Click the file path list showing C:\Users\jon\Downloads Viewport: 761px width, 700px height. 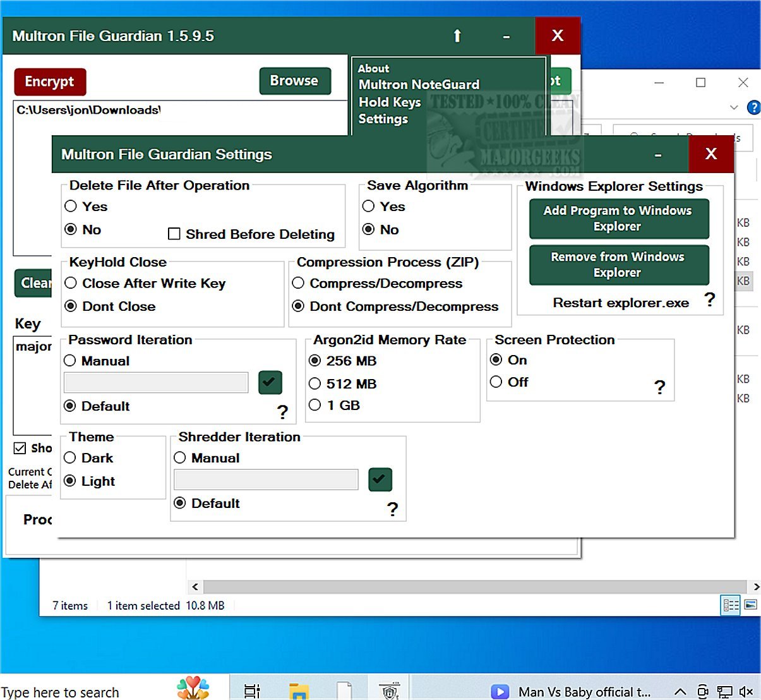pos(180,117)
